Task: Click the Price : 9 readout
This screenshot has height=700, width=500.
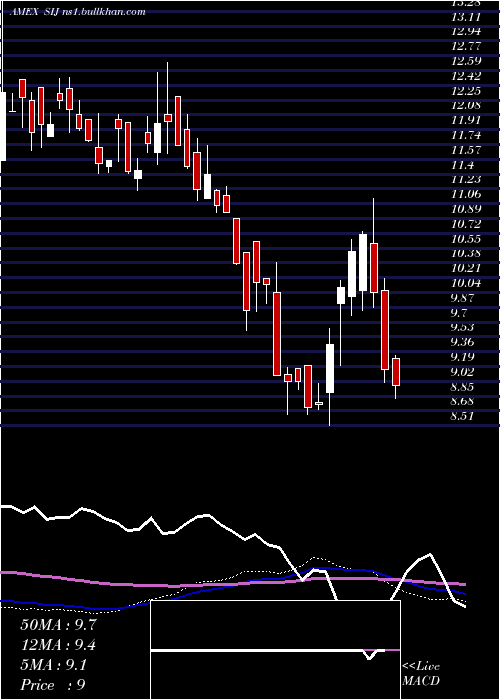Action: pyautogui.click(x=53, y=685)
